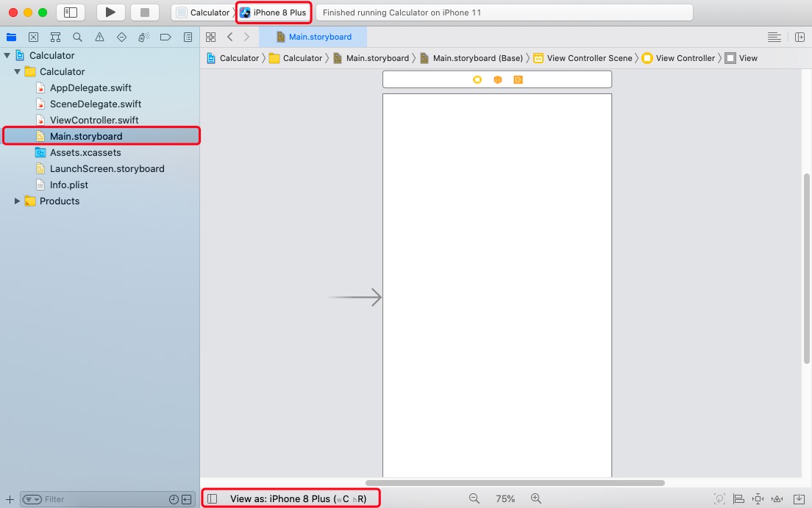Select the First Responder dock icon
The height and width of the screenshot is (508, 812).
[498, 79]
